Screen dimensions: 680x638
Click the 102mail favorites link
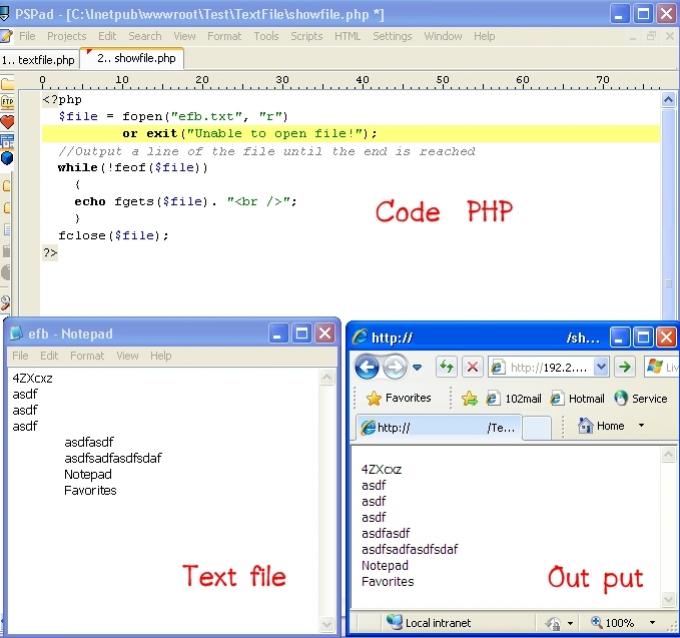(514, 398)
